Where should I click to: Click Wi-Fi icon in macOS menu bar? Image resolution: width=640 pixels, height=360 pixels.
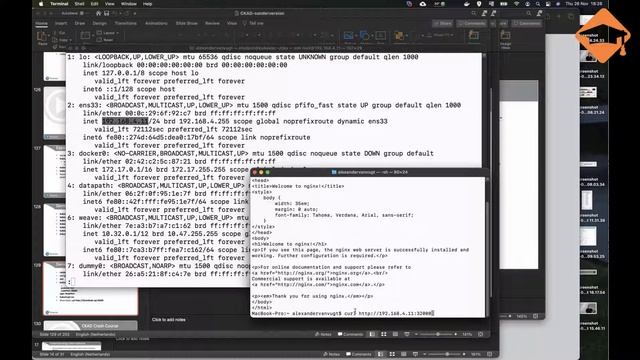coord(516,4)
